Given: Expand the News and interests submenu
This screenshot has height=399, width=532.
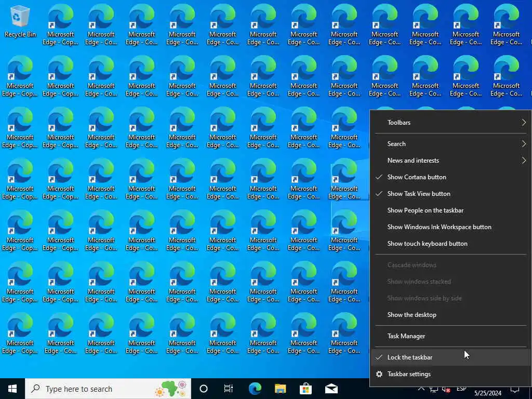Looking at the screenshot, I should [x=450, y=161].
